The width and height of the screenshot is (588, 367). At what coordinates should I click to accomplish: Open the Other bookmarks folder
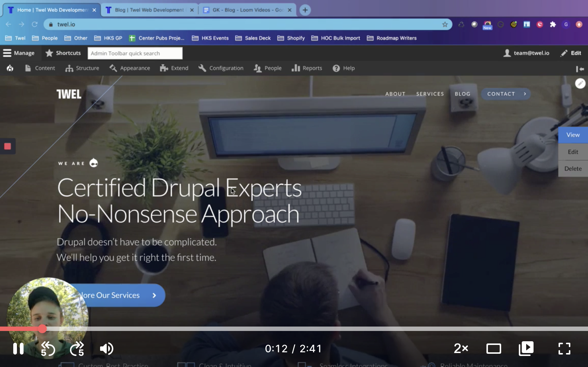pyautogui.click(x=76, y=38)
